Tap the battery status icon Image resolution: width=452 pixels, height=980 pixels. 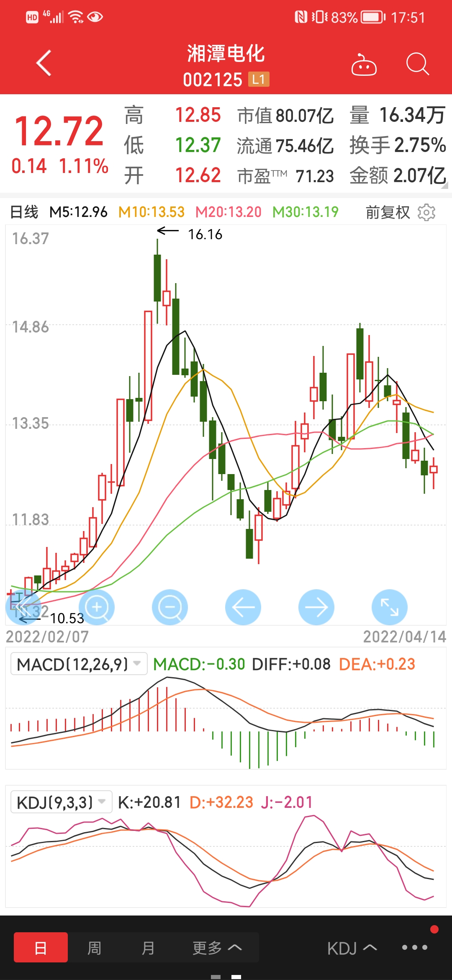click(373, 18)
